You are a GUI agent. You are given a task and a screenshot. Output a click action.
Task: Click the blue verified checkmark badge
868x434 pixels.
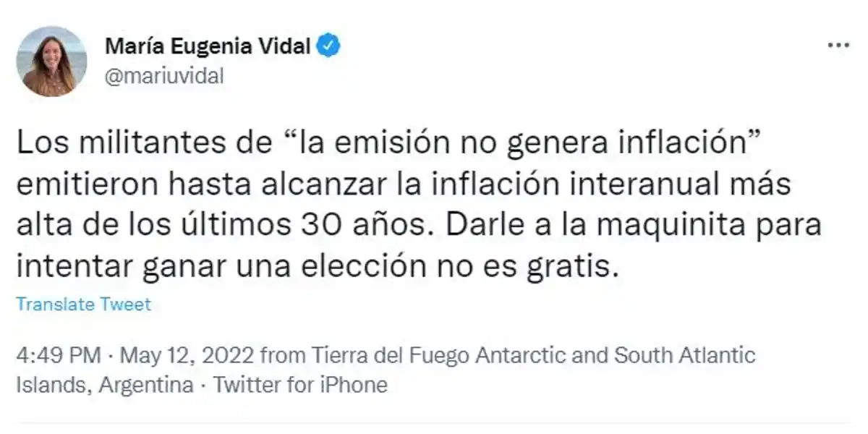coord(328,44)
